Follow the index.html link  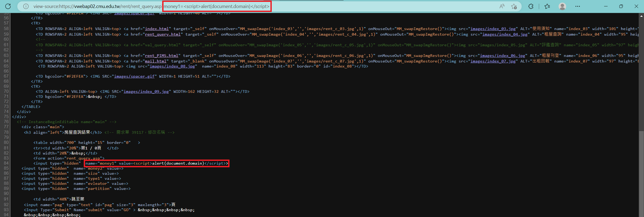(x=157, y=29)
